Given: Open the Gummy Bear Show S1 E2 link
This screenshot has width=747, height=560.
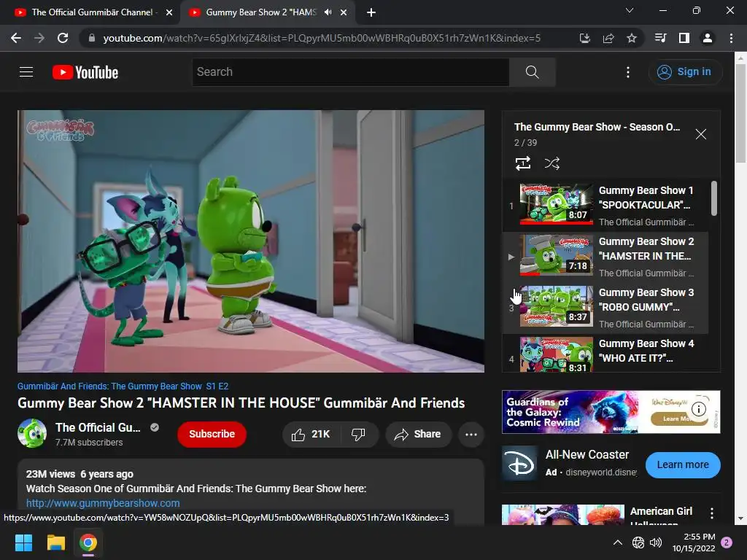Looking at the screenshot, I should [x=123, y=386].
